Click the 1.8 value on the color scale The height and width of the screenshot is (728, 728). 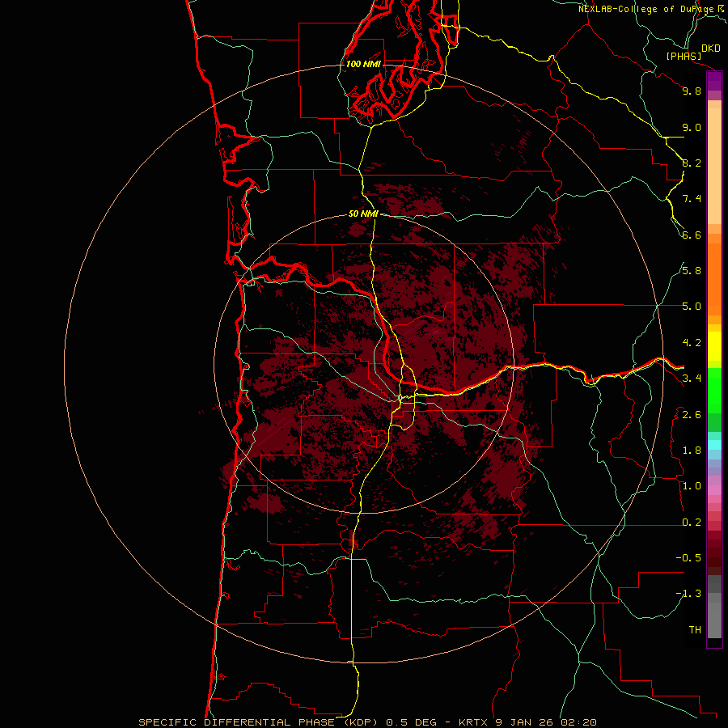(x=692, y=450)
